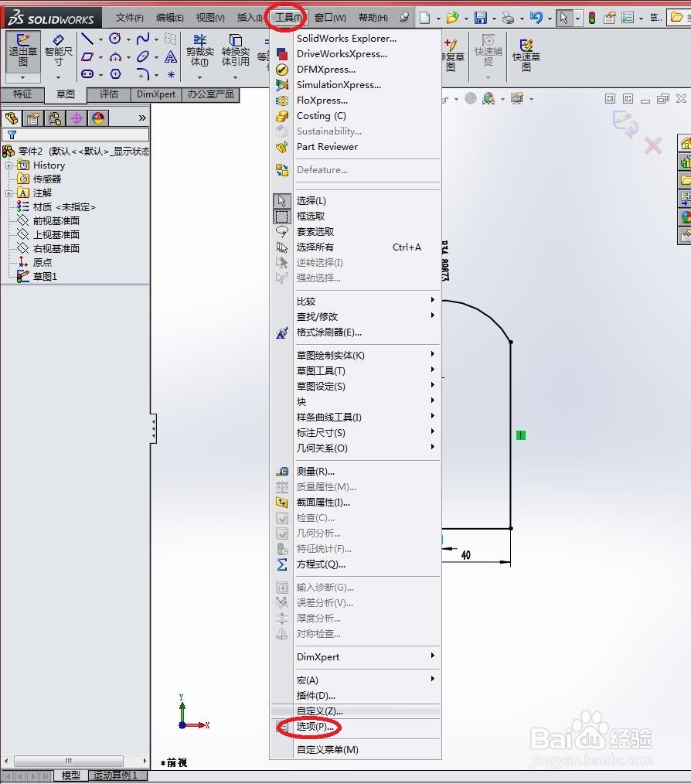Open the Edit (编辑) menu
Screen dimensions: 691x784
[x=169, y=18]
